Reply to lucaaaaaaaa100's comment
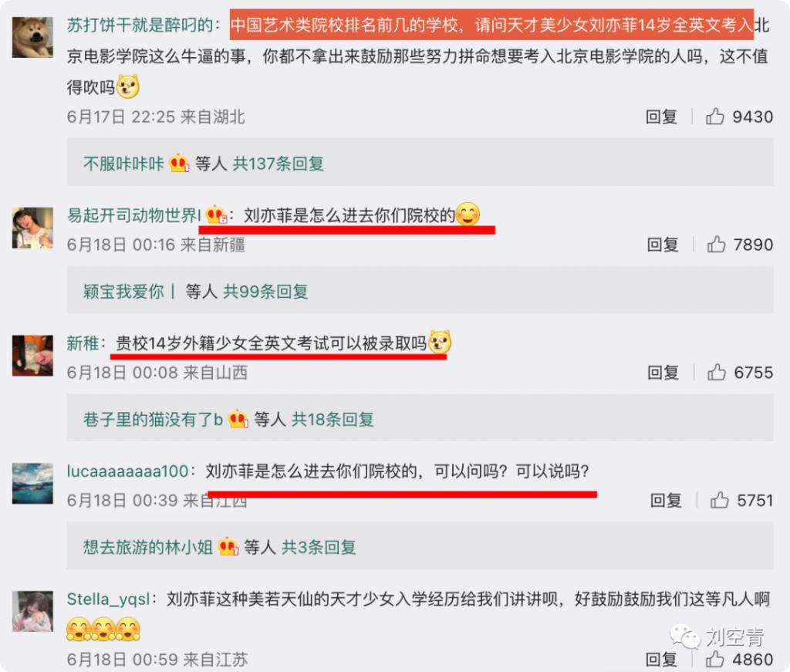Screen dimensions: 790x672 pyautogui.click(x=666, y=500)
